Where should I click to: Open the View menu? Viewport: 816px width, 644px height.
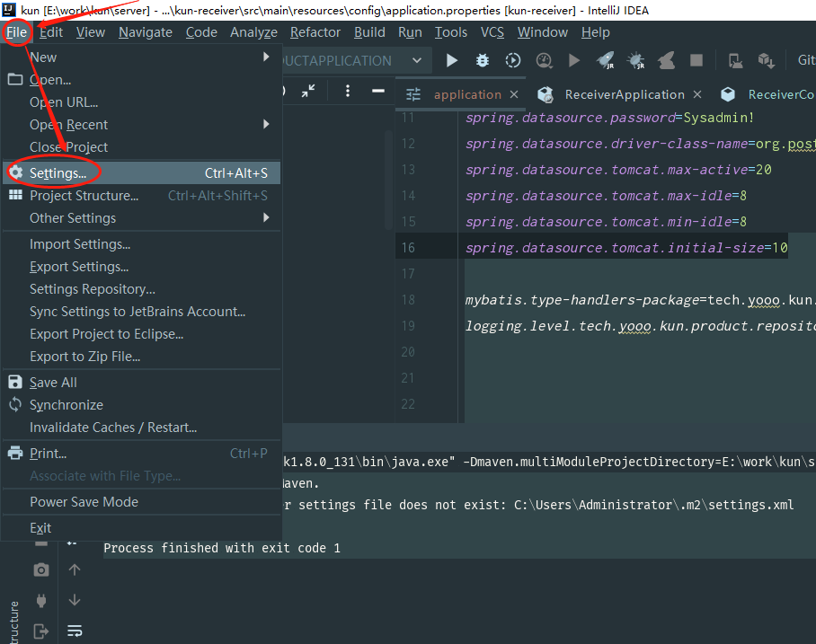point(91,32)
